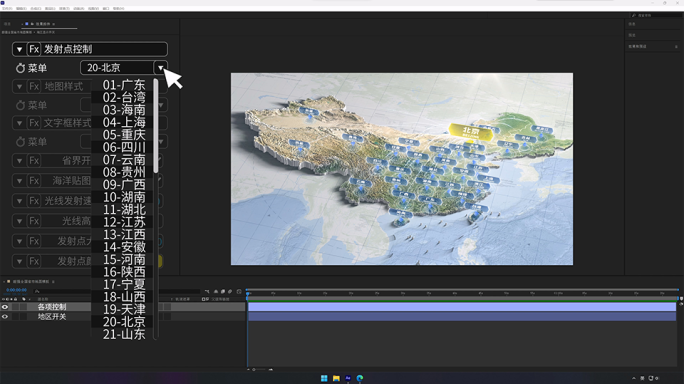This screenshot has width=684, height=384.
Task: Choose 21-山东 at the list bottom
Action: pyautogui.click(x=124, y=334)
